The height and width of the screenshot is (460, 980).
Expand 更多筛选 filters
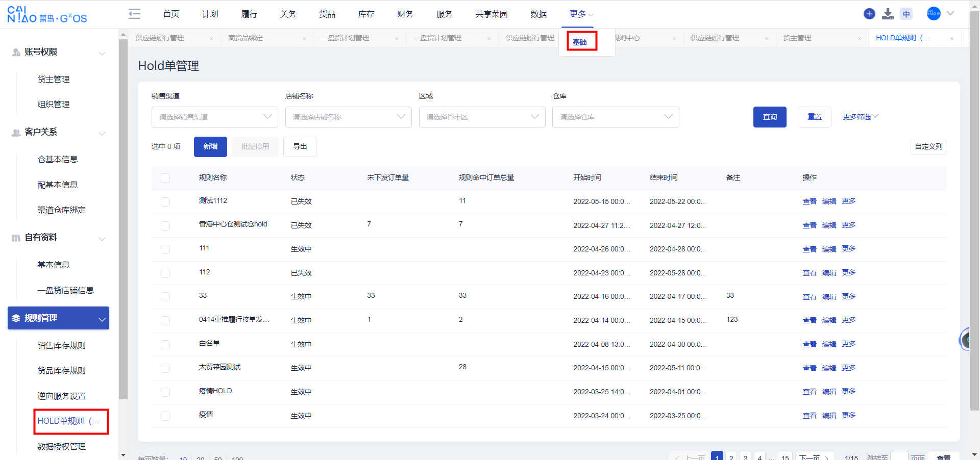click(861, 117)
